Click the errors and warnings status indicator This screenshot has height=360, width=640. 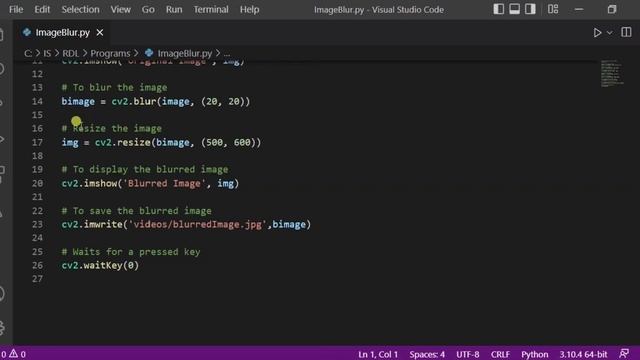(13, 354)
